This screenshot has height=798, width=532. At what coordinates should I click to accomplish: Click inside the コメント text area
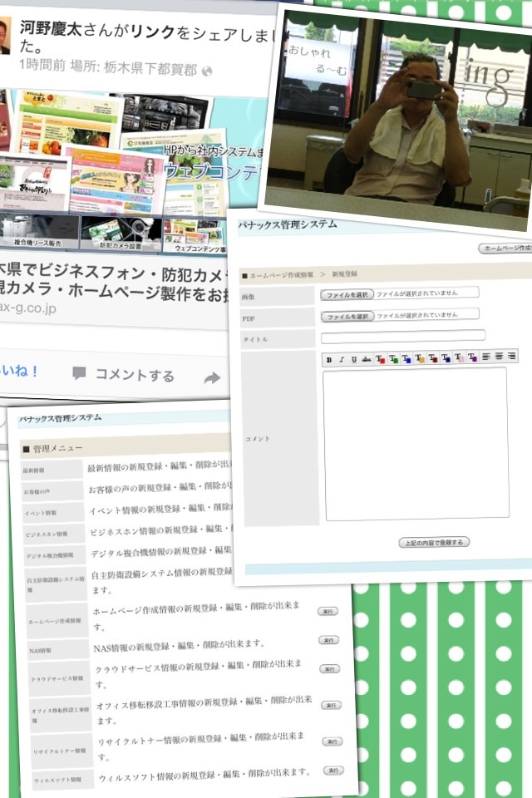coord(416,444)
